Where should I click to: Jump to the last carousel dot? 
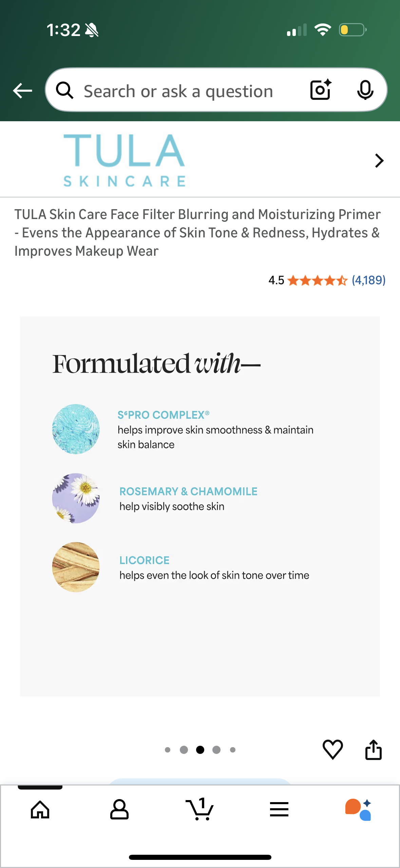(233, 750)
